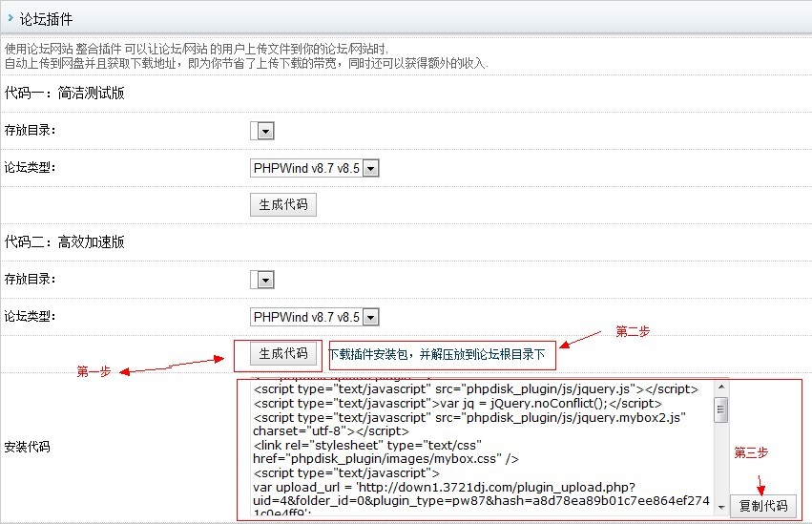Click inside the install code textarea
This screenshot has height=524, width=812.
(x=483, y=448)
